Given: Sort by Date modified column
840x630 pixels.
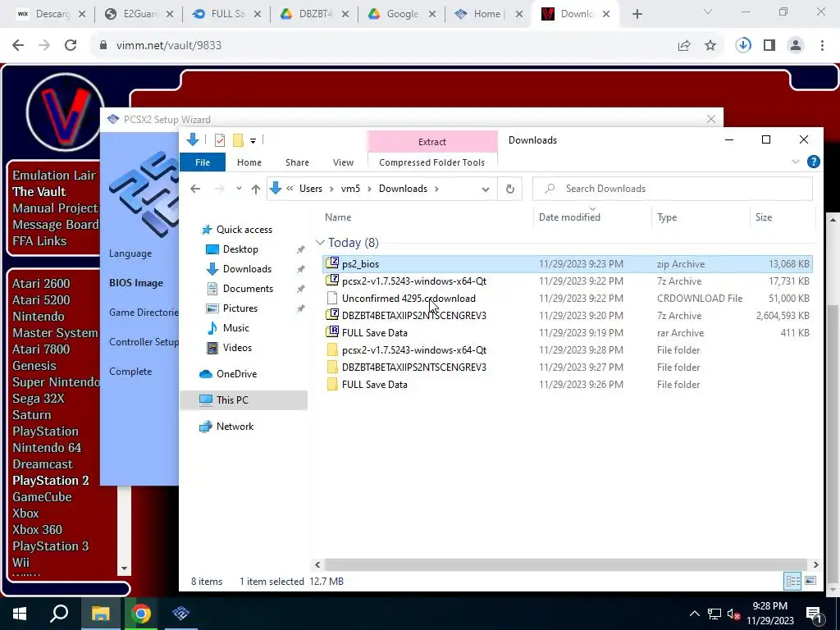Looking at the screenshot, I should pyautogui.click(x=569, y=217).
